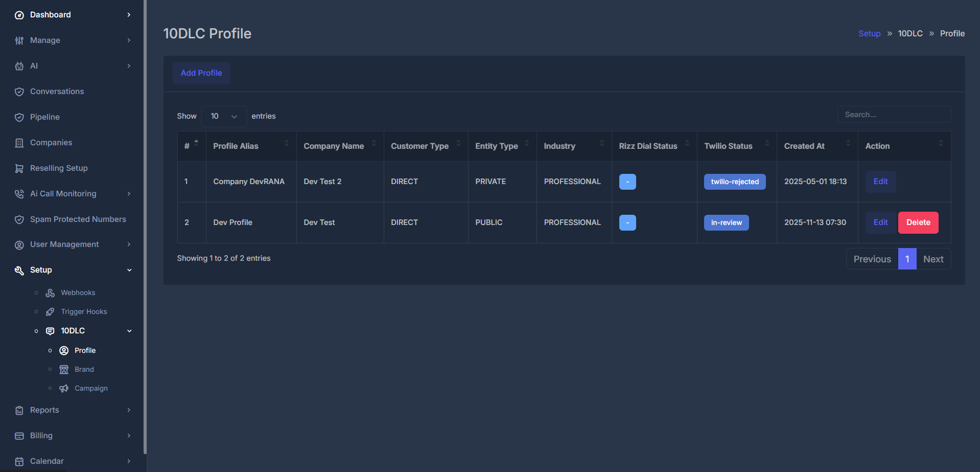Screen dimensions: 980x472
Task: Select the Conversations icon in the sidebar
Action: 19,91
